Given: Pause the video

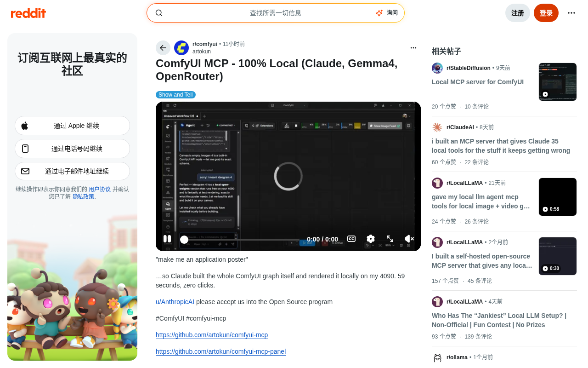Looking at the screenshot, I should tap(167, 239).
